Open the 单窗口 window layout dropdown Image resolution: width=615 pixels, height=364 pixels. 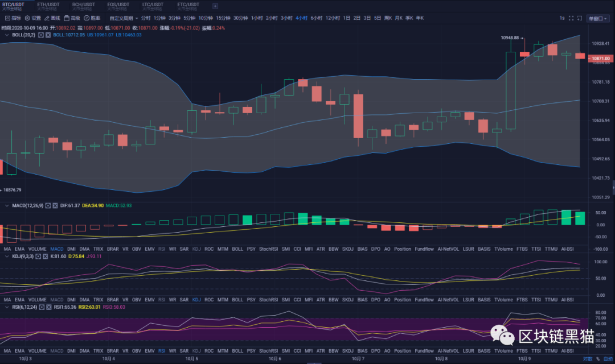(597, 18)
